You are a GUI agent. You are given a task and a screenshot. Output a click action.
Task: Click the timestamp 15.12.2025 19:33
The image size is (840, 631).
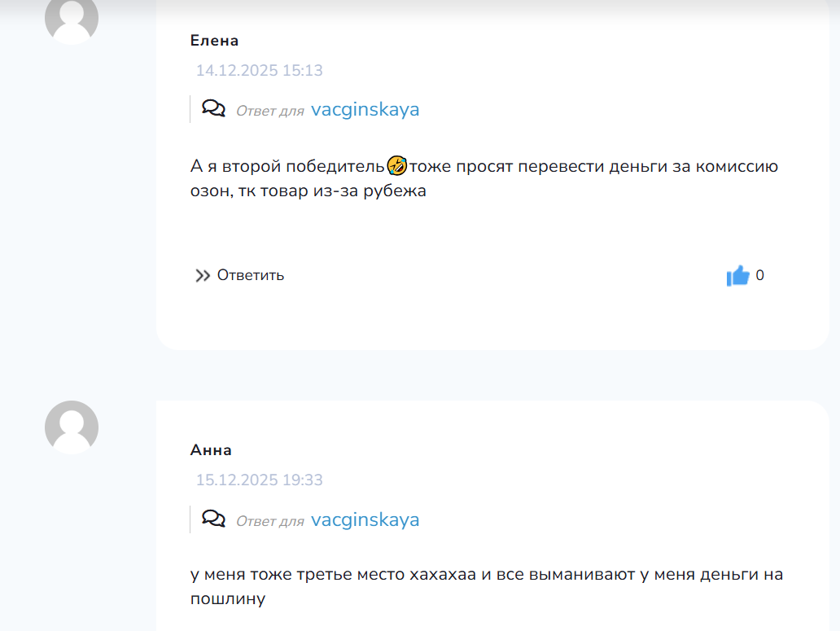point(259,480)
